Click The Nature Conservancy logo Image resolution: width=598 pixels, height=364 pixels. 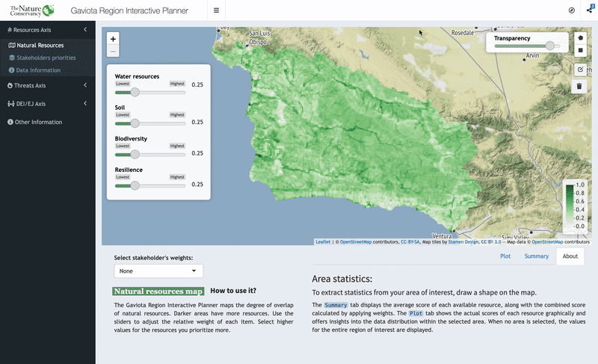pos(31,10)
